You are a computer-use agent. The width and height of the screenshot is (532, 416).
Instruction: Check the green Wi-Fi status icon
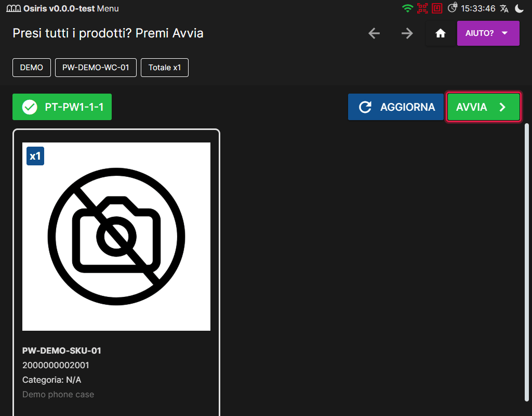[x=407, y=8]
